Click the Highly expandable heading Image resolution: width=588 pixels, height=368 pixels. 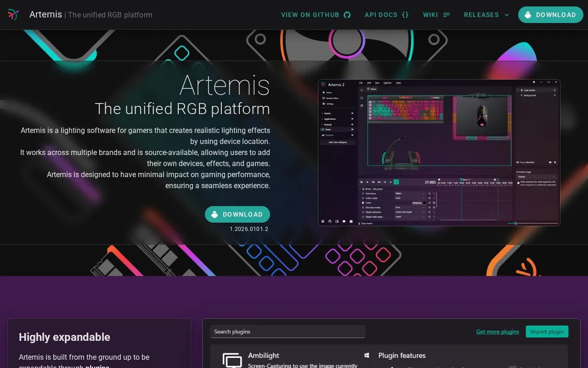64,337
